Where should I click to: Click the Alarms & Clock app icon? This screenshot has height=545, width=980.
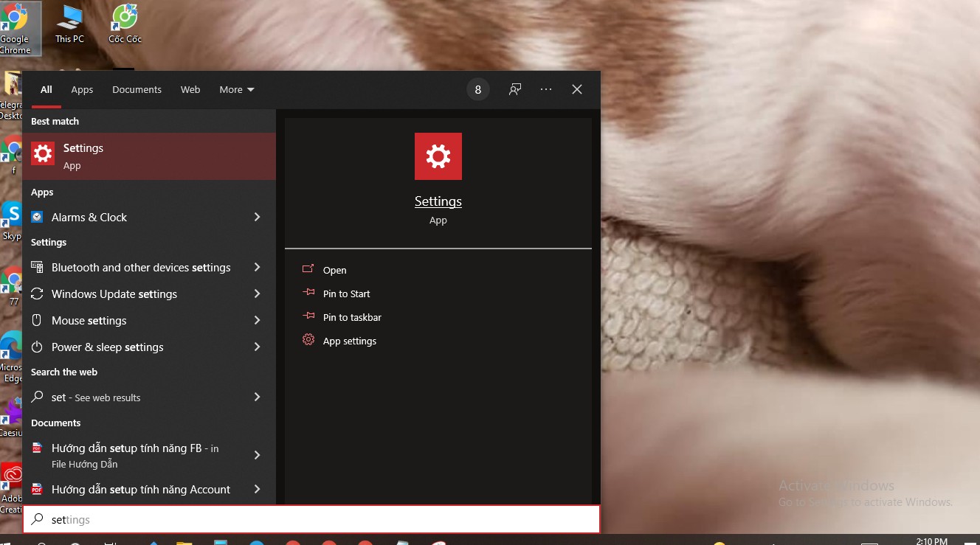(x=37, y=217)
